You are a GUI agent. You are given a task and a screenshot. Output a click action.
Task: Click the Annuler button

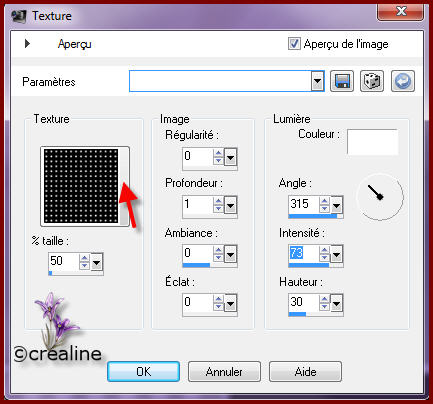tap(224, 371)
